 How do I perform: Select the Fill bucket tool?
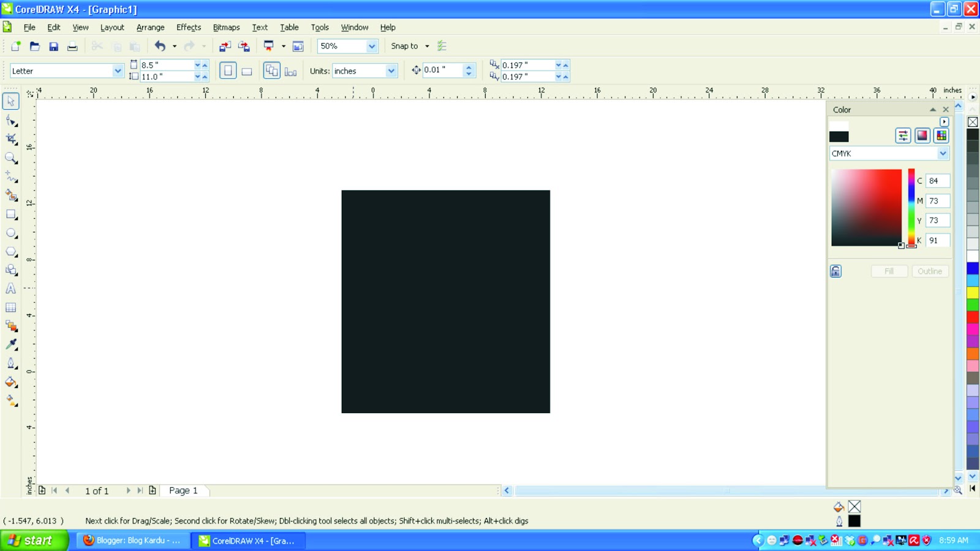(x=11, y=382)
